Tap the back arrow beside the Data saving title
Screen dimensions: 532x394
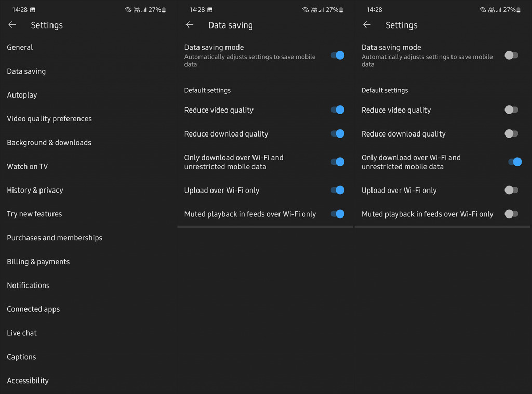coord(190,25)
